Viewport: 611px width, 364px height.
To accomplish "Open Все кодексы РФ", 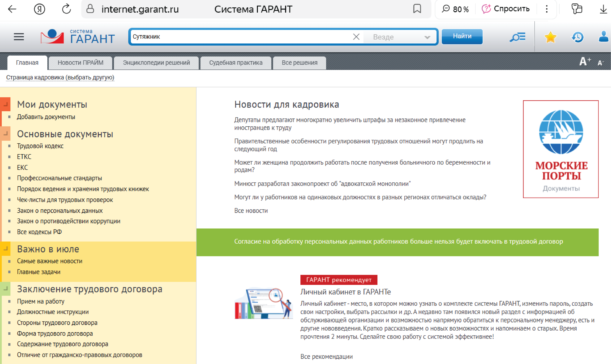I will pyautogui.click(x=39, y=232).
